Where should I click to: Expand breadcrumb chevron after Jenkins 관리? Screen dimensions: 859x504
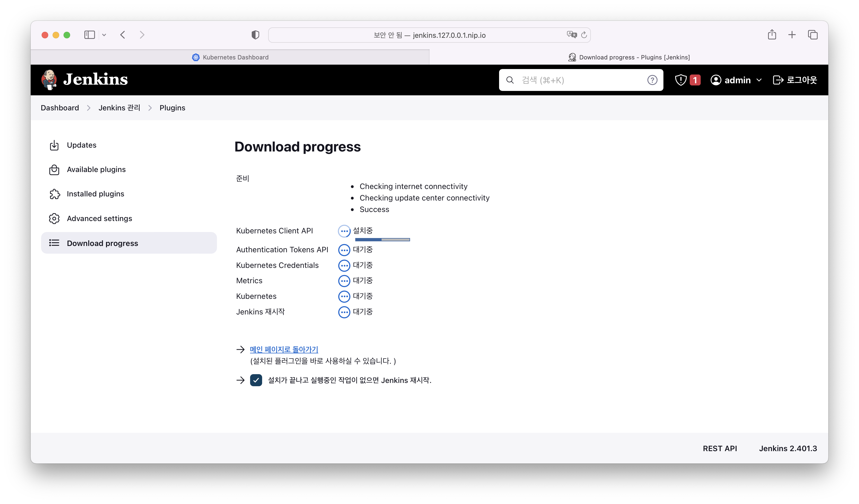(150, 108)
